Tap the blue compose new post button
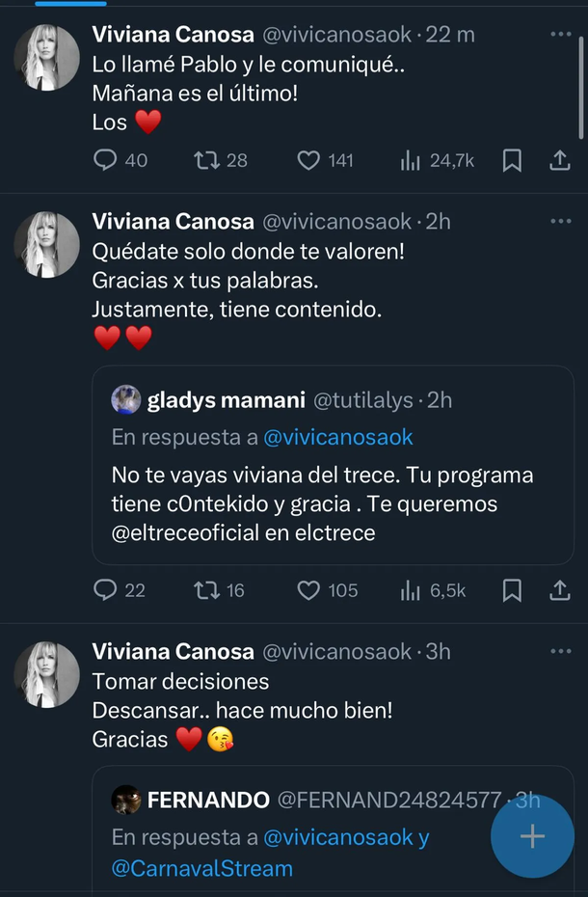Screen dimensions: 588x897 point(532,836)
